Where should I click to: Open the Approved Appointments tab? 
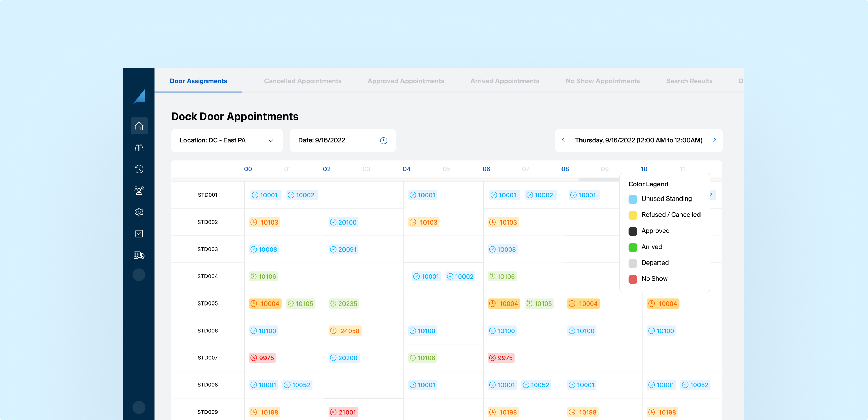pyautogui.click(x=406, y=81)
